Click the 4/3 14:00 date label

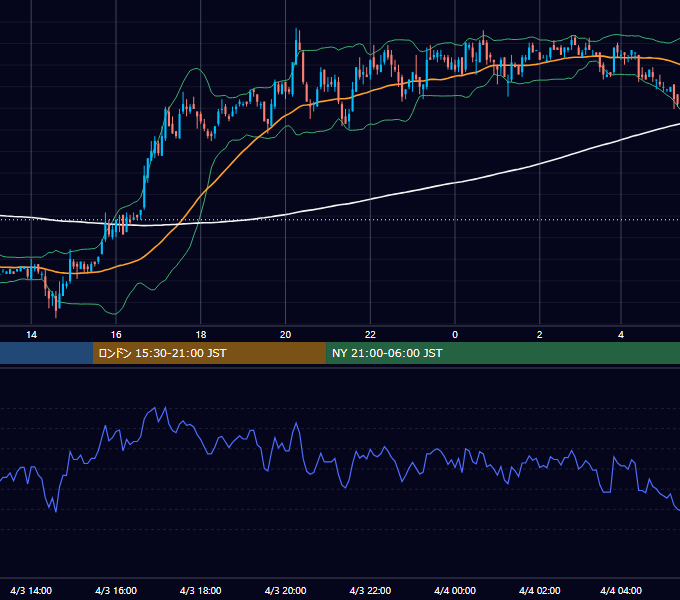click(x=31, y=590)
